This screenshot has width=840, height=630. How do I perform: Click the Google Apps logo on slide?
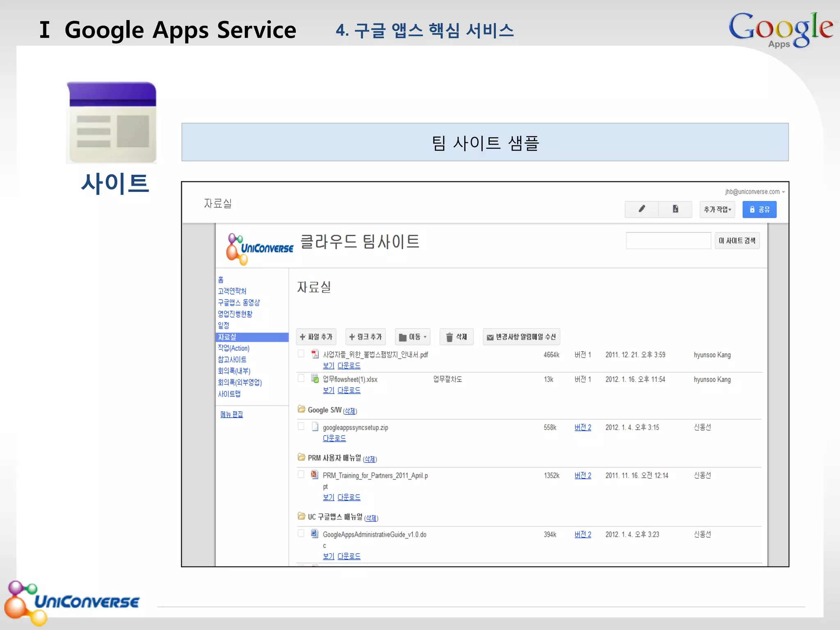pyautogui.click(x=781, y=30)
